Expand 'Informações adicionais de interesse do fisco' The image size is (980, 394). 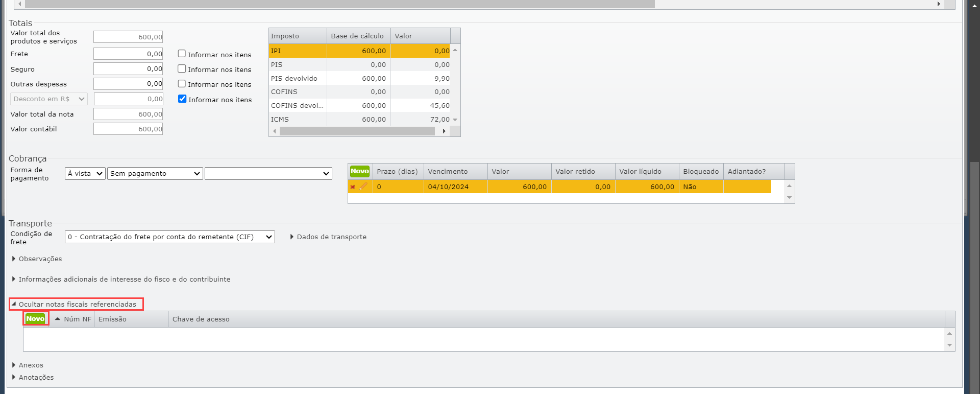121,280
